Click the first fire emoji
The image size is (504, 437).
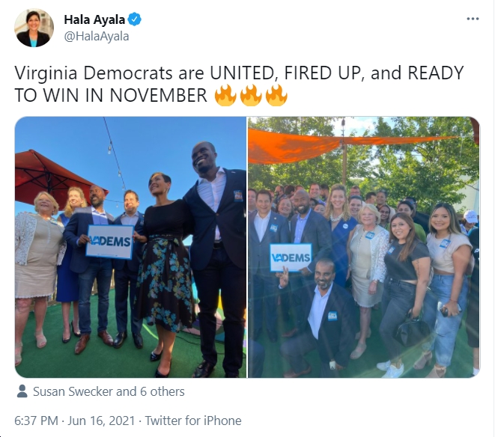225,95
